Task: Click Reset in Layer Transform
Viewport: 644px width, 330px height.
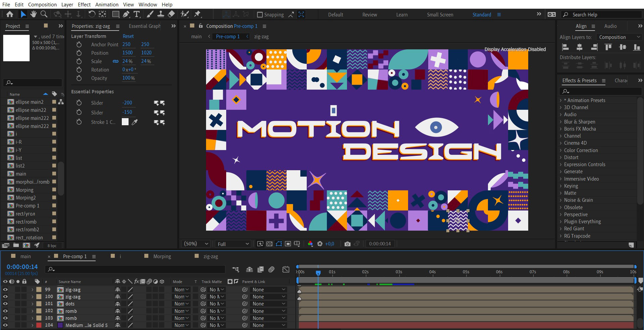Action: pyautogui.click(x=128, y=36)
